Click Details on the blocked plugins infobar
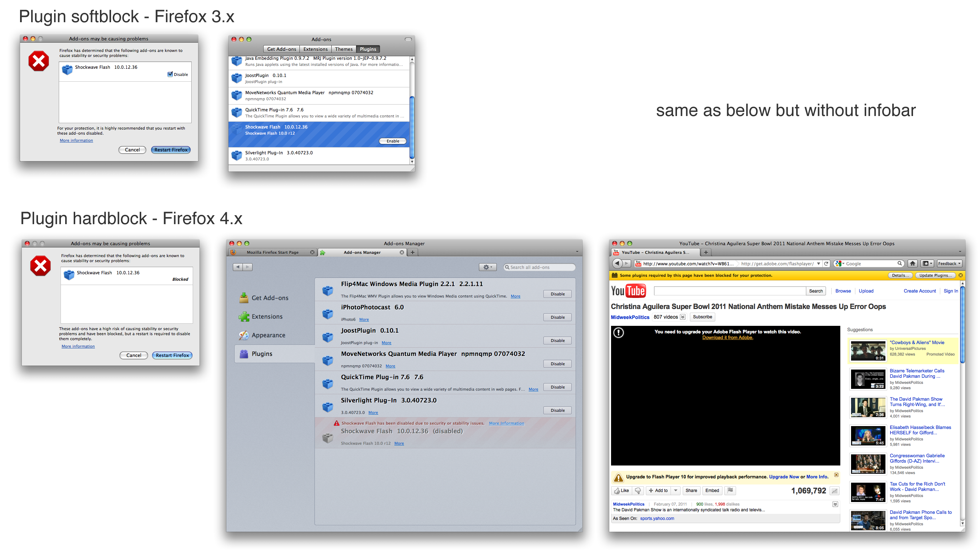 (x=900, y=275)
